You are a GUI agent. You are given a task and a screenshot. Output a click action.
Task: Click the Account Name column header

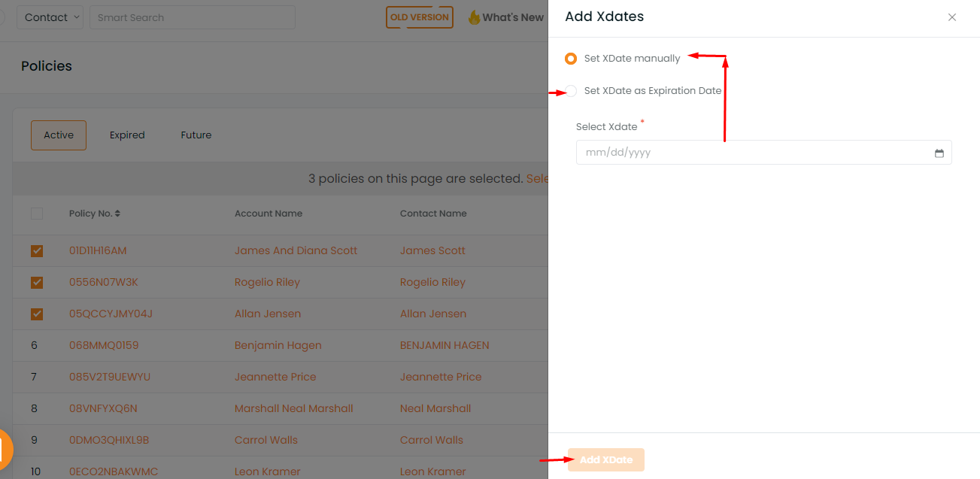click(x=269, y=214)
